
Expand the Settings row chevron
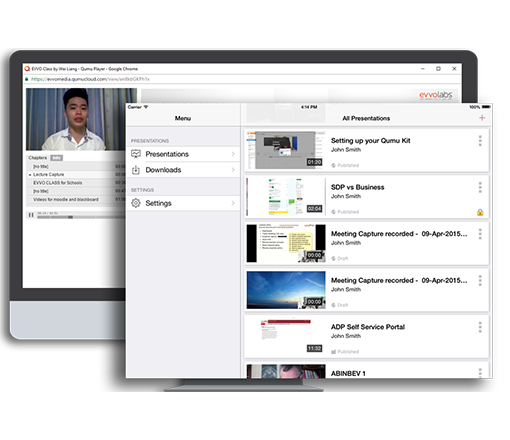[x=233, y=203]
